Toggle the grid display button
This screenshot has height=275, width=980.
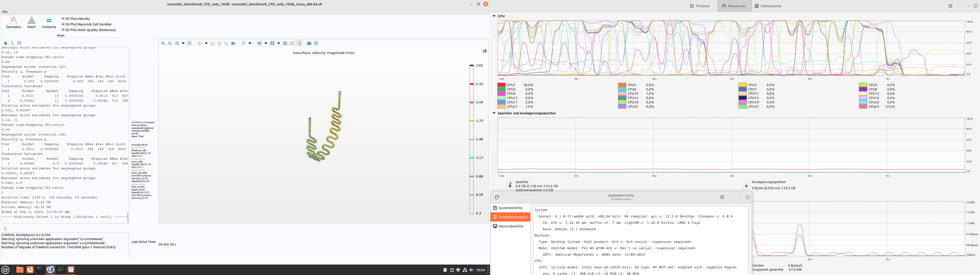[285, 43]
